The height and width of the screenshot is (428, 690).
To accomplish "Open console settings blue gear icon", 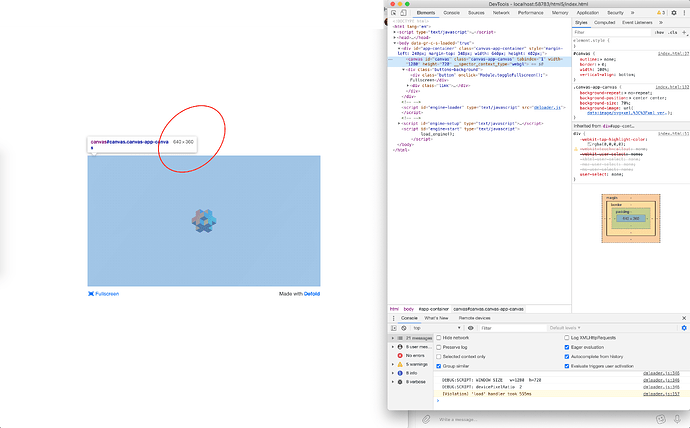I will pos(684,328).
